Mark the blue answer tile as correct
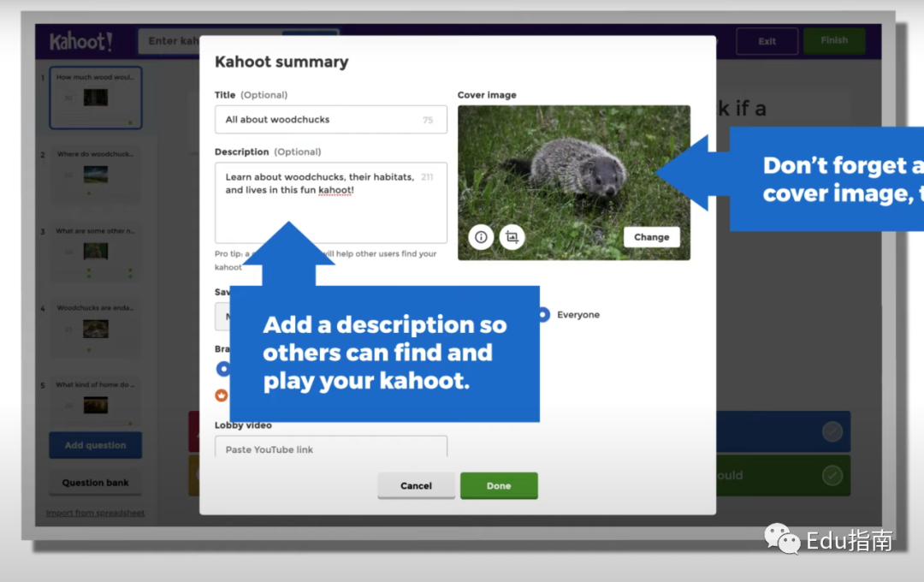Screen dimensions: 924x582 [x=832, y=431]
